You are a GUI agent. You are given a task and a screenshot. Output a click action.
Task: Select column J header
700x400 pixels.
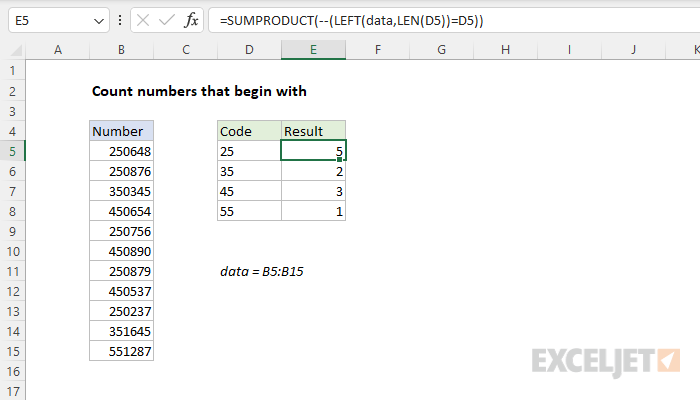633,50
